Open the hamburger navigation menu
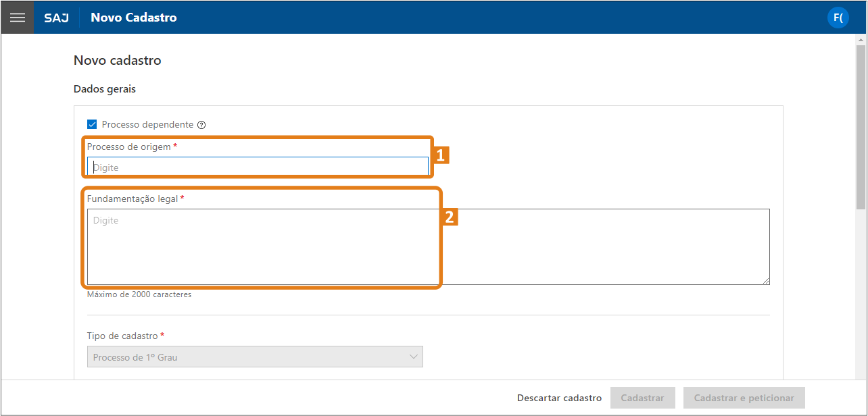Screen dimensions: 868x416 click(17, 18)
